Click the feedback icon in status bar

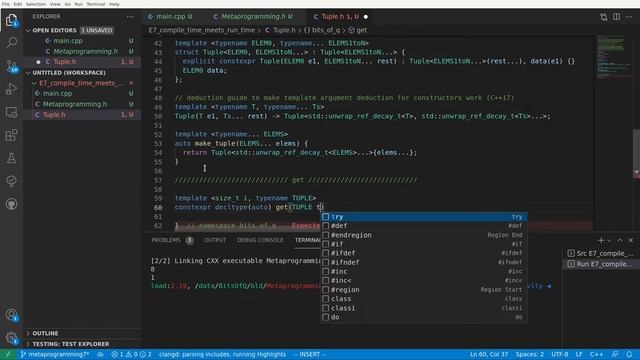[615, 354]
